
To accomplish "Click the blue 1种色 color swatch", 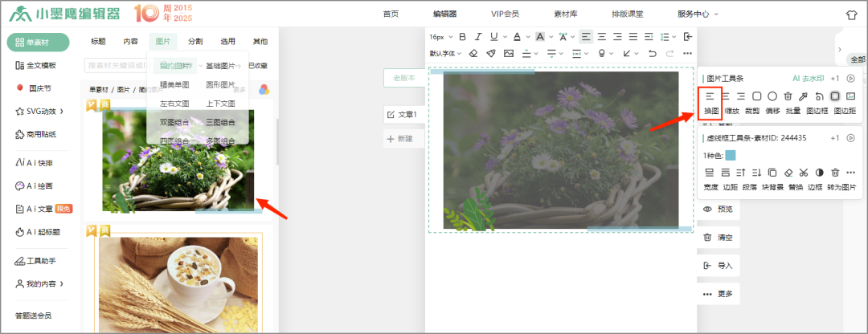I will pyautogui.click(x=730, y=155).
